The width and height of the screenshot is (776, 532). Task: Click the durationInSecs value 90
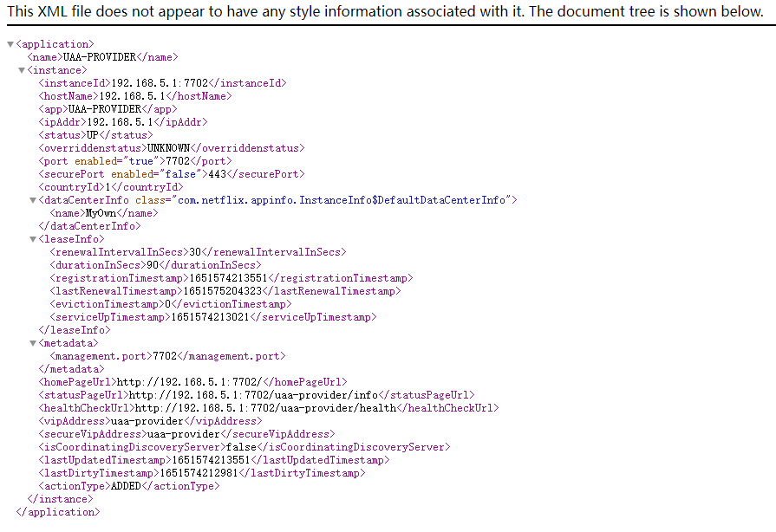(153, 265)
